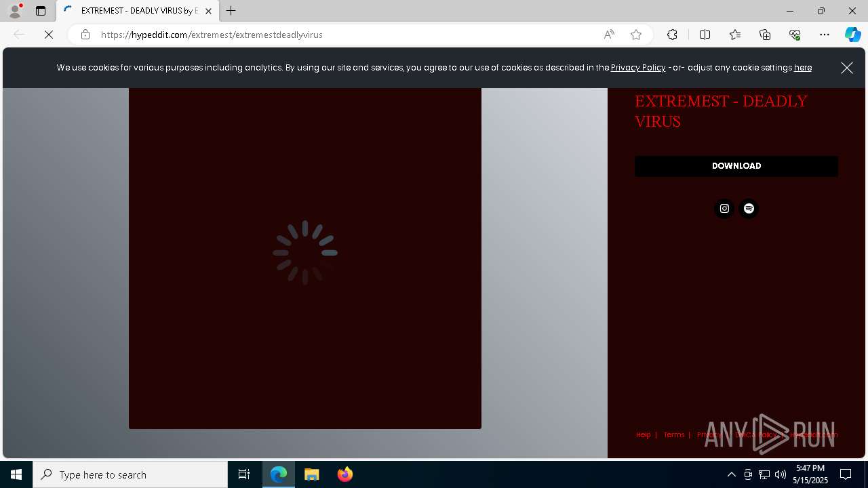Open the browser profile icon
The width and height of the screenshot is (868, 488).
pos(15,11)
